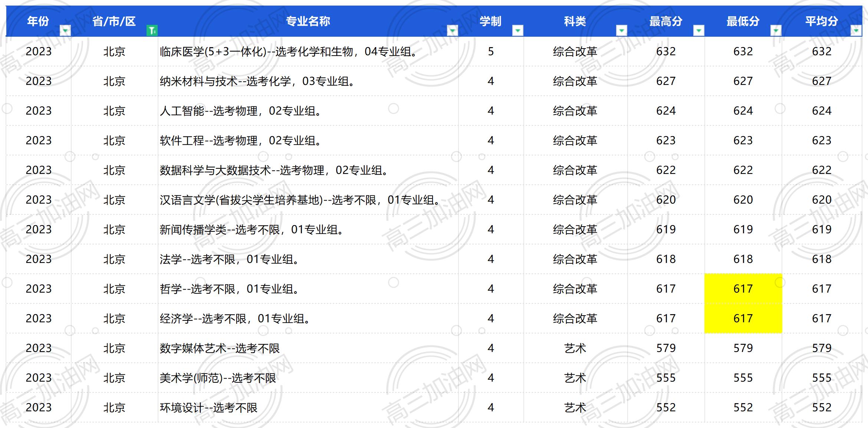Screen dimensions: 868x428
Task: Select the 科类 header cell
Action: pyautogui.click(x=576, y=21)
